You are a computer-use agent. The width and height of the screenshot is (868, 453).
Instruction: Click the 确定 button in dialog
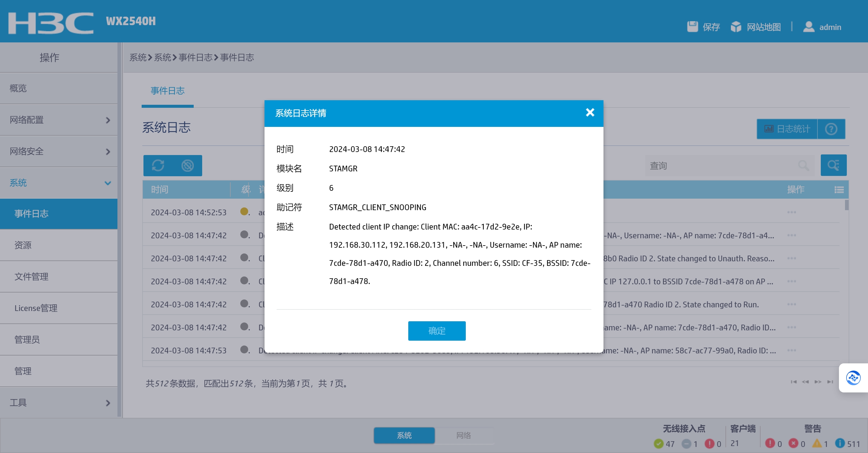coord(437,331)
